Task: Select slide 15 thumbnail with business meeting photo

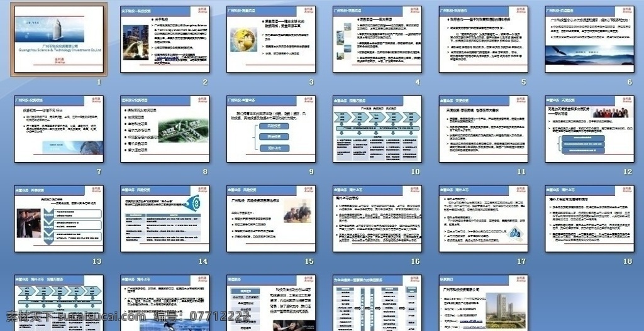Action: (271, 219)
